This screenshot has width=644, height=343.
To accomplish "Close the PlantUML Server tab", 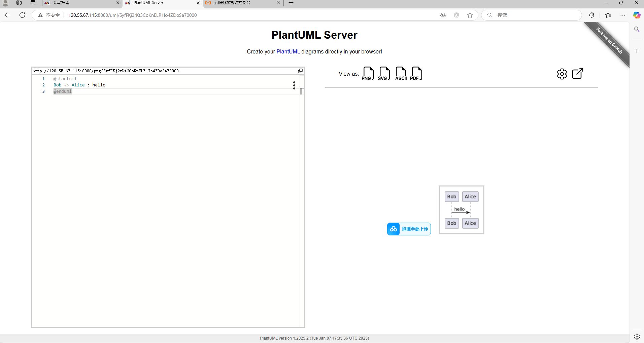I will pyautogui.click(x=198, y=3).
